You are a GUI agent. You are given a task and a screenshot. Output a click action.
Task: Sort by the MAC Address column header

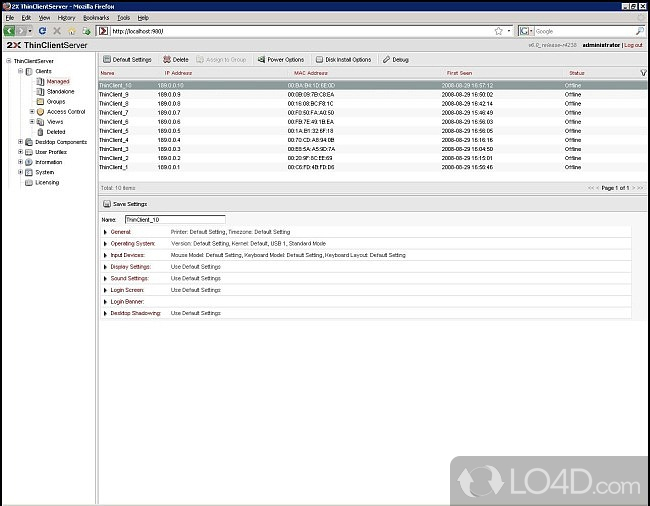tap(310, 73)
